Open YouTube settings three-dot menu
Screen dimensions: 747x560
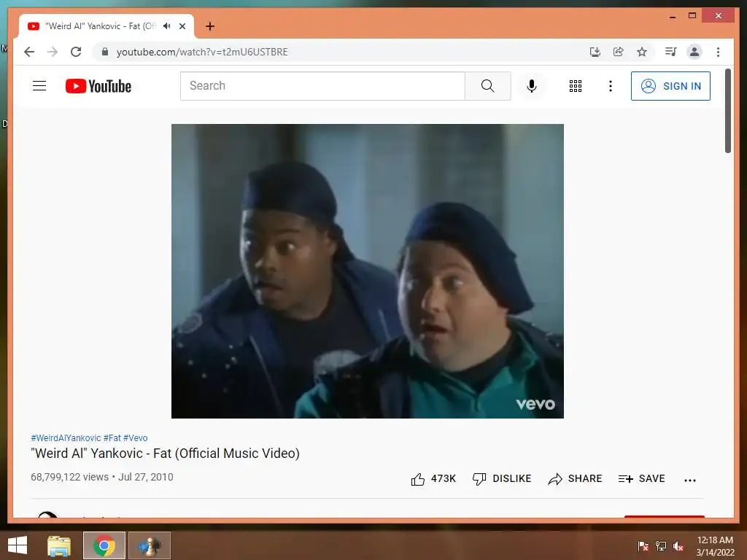611,86
